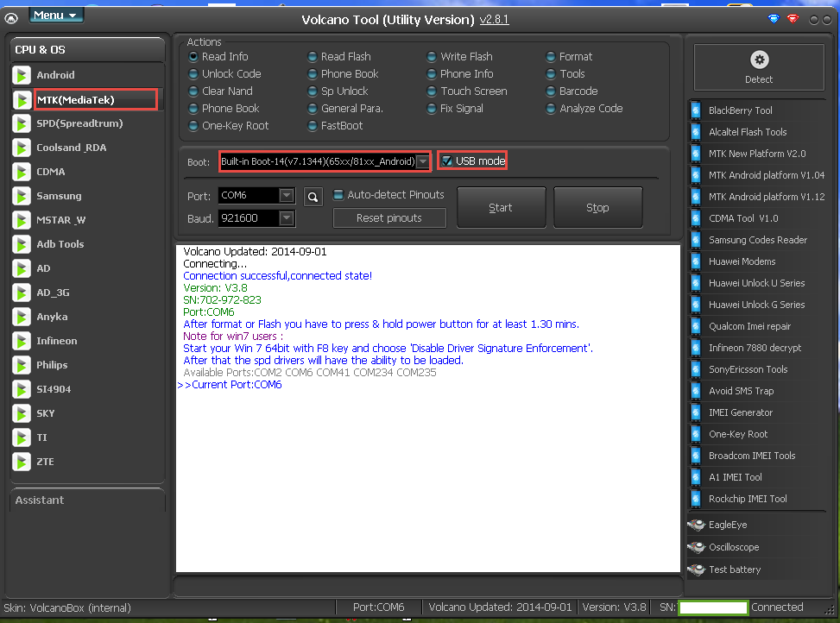This screenshot has width=840, height=623.
Task: Click the Start button
Action: pyautogui.click(x=501, y=208)
